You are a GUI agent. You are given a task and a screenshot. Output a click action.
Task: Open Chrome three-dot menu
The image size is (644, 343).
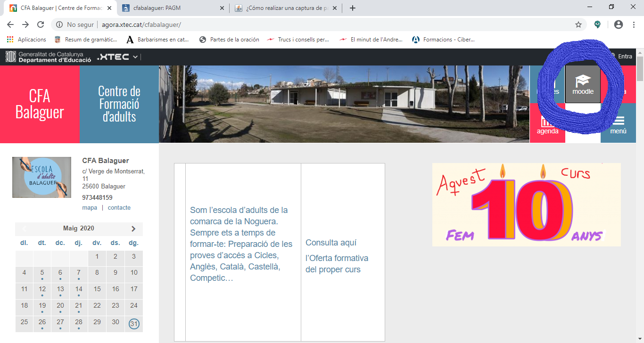[633, 24]
